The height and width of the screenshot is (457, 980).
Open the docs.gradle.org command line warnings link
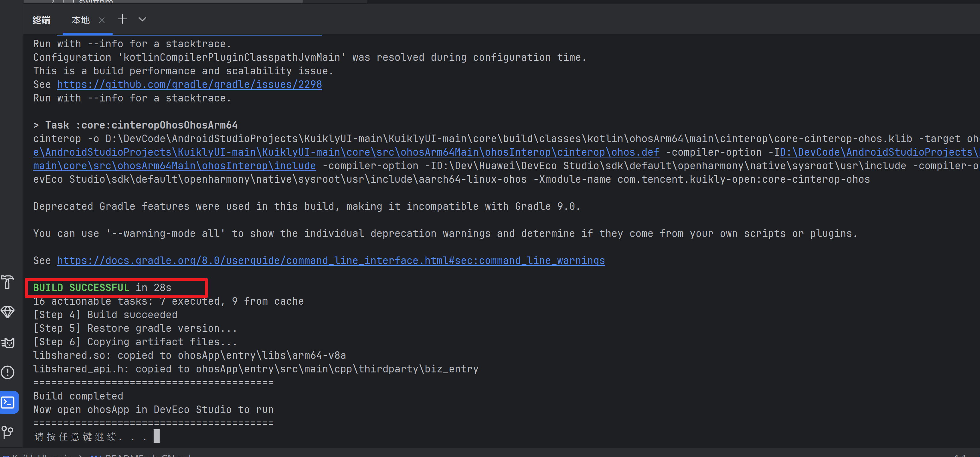331,260
